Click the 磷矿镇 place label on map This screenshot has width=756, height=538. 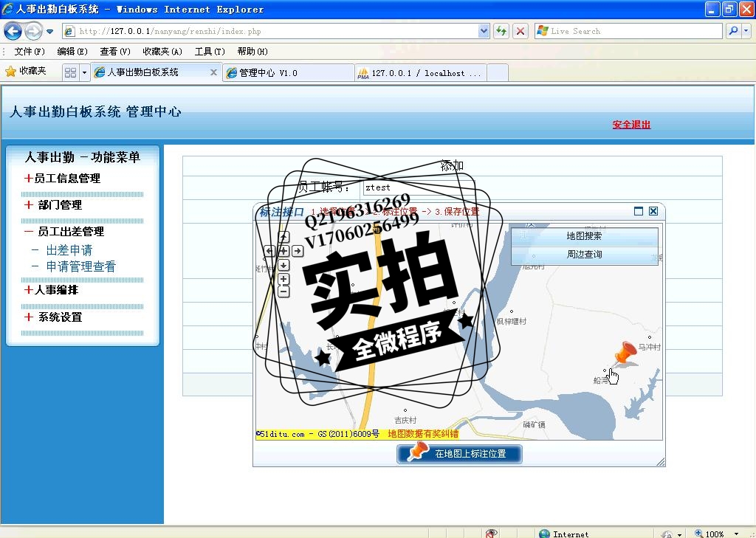click(x=535, y=424)
